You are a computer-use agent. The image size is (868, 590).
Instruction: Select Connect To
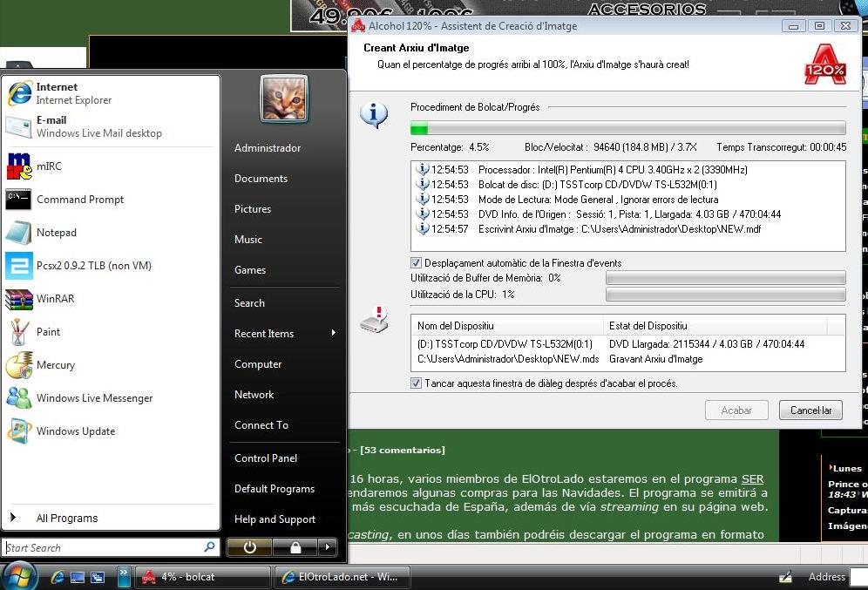[284, 424]
